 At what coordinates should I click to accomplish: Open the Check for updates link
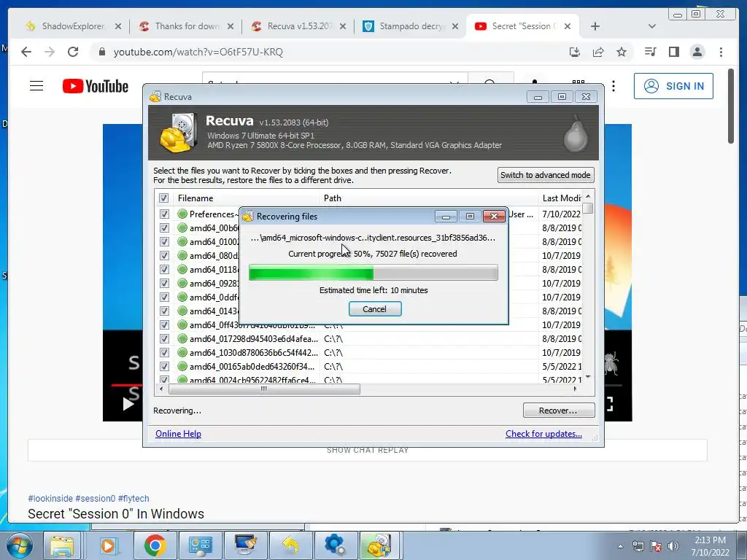(x=543, y=434)
